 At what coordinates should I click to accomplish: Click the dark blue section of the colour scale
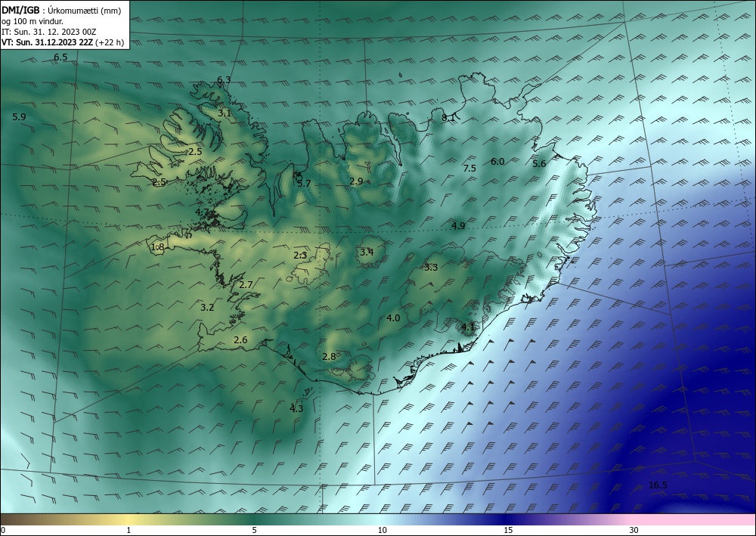coord(507,519)
